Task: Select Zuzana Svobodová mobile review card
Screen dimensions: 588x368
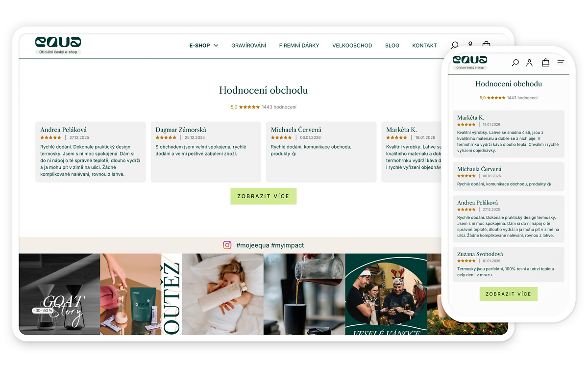Action: (509, 264)
